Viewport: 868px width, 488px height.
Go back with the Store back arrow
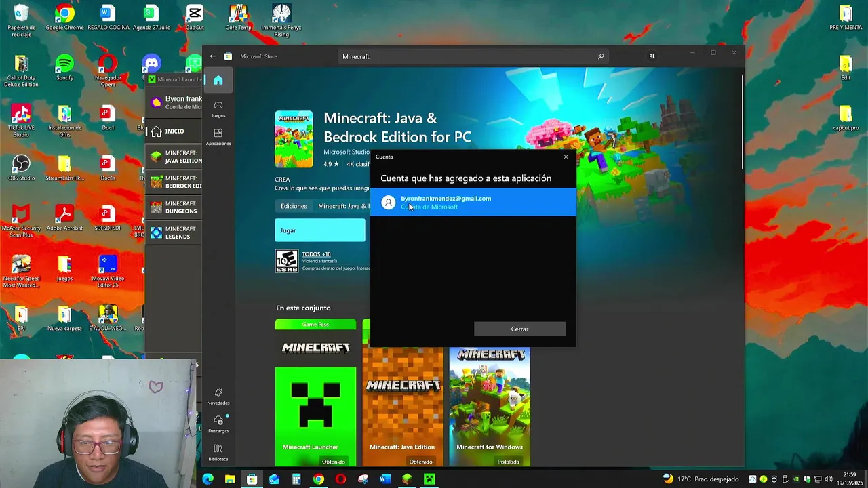coord(213,56)
